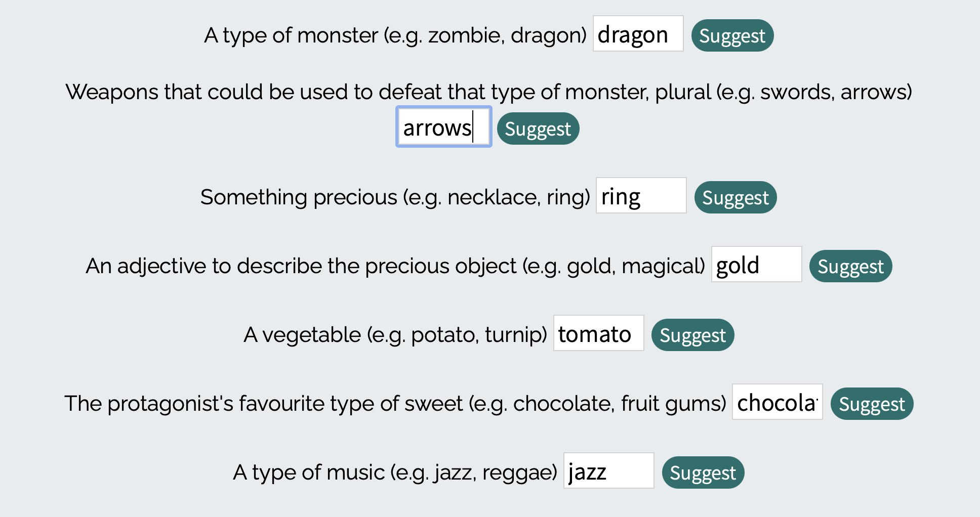Click the 'A type of music' label

point(395,472)
